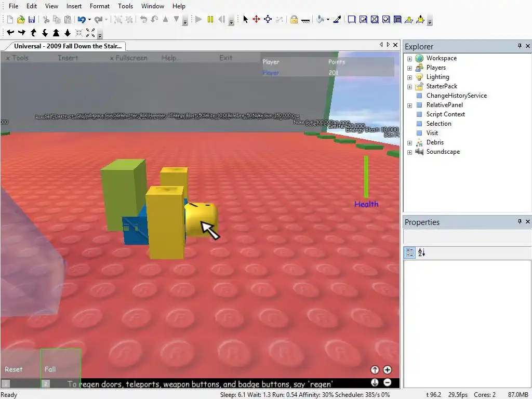
Task: Choose the Universal surface tool
Action: tap(397, 19)
